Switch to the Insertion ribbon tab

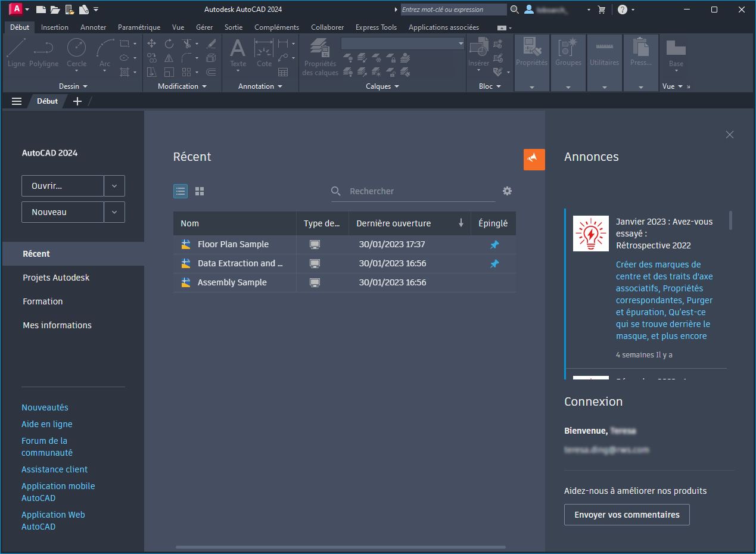(x=55, y=27)
